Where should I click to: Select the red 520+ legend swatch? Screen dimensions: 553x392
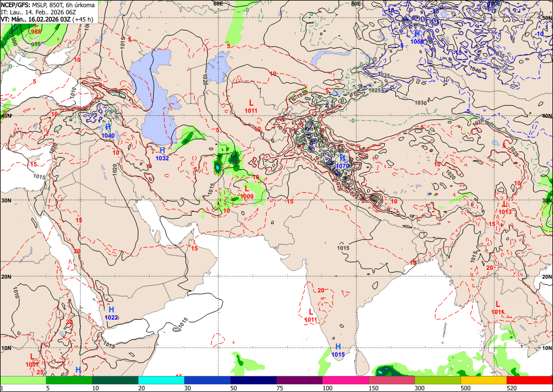[530, 380]
